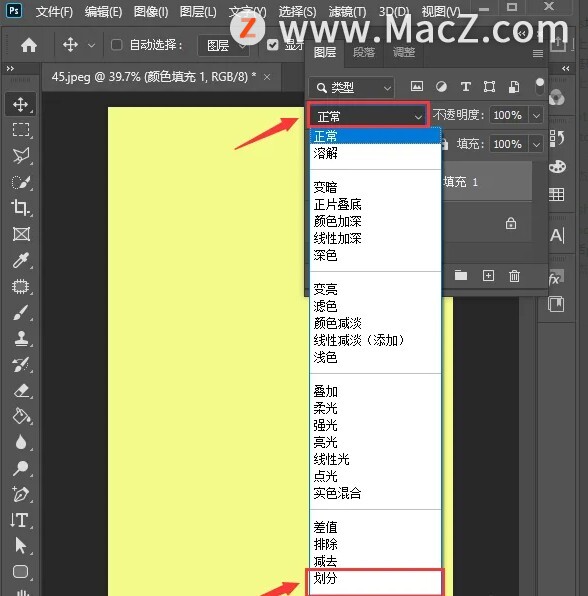
Task: Open the Ps application icon menu
Action: [14, 10]
